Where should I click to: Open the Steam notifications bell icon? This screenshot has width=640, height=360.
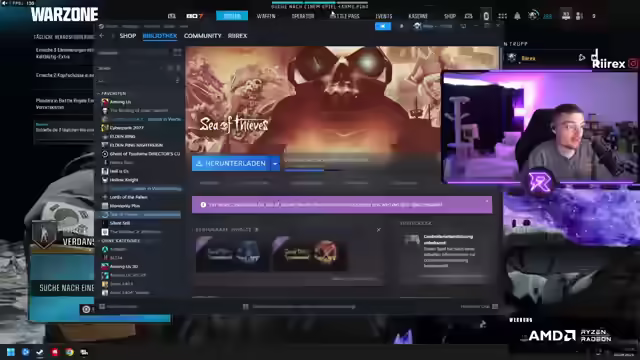[401, 26]
